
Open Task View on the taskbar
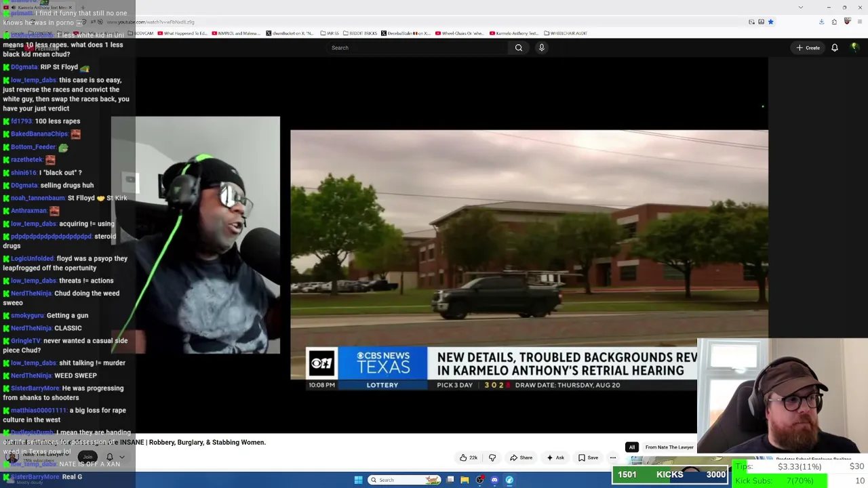450,480
